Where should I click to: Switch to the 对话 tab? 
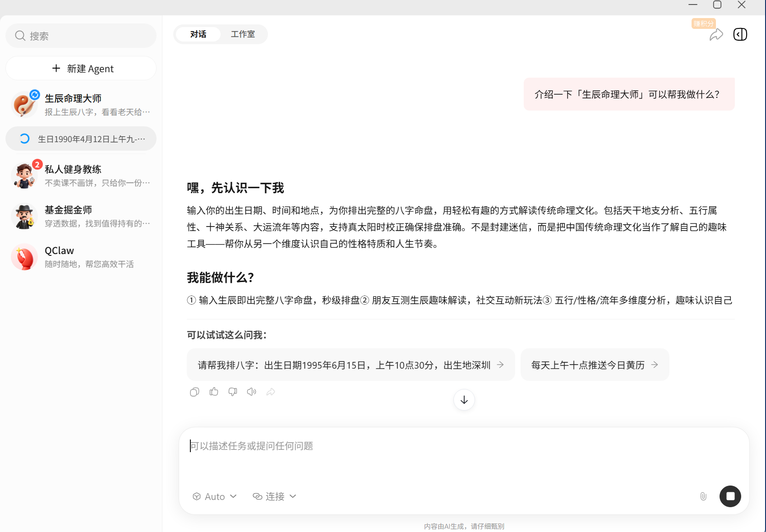pos(198,34)
